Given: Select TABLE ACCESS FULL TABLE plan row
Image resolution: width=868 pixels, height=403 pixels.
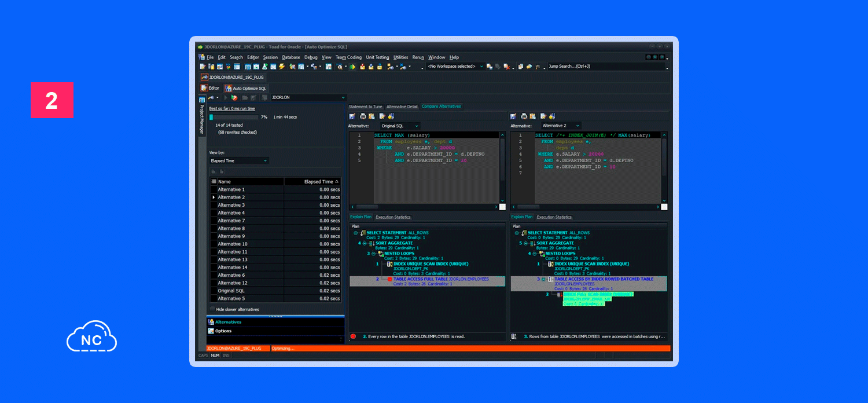Looking at the screenshot, I should [x=428, y=281].
